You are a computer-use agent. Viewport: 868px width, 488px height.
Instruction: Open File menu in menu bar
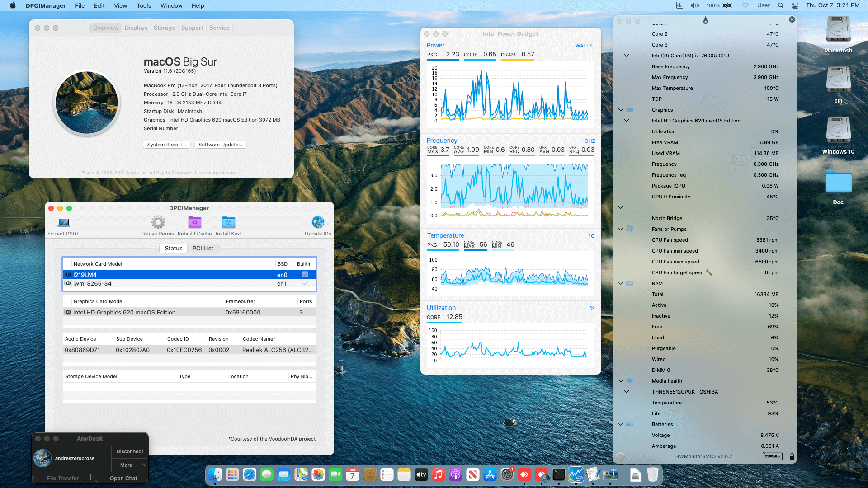pos(80,5)
